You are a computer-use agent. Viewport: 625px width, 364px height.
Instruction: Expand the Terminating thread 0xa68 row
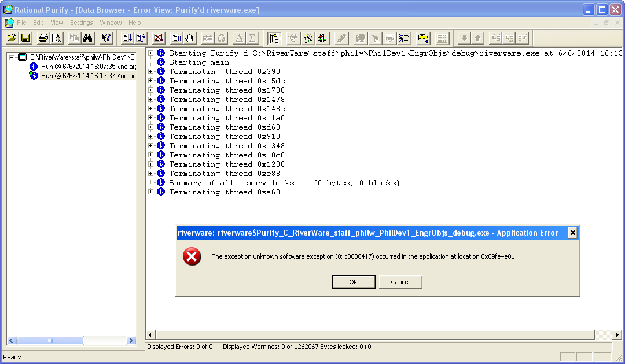click(150, 192)
